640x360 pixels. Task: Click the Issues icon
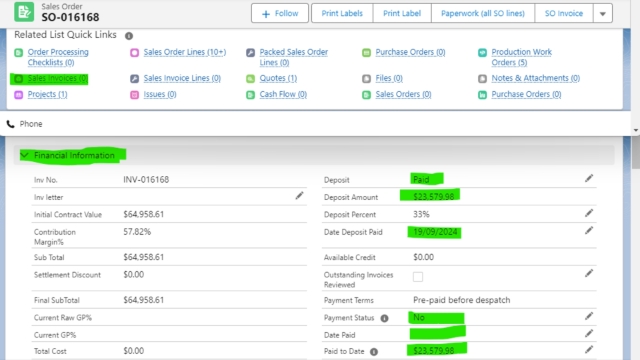point(135,95)
